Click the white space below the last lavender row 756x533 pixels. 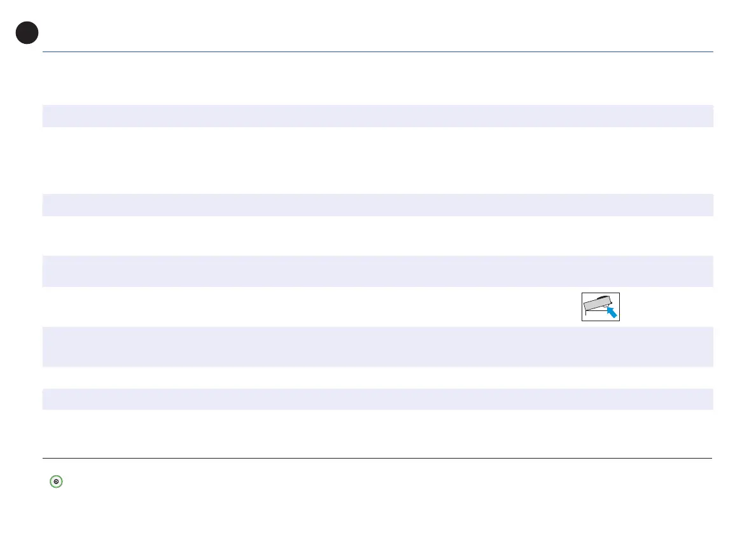point(377,433)
